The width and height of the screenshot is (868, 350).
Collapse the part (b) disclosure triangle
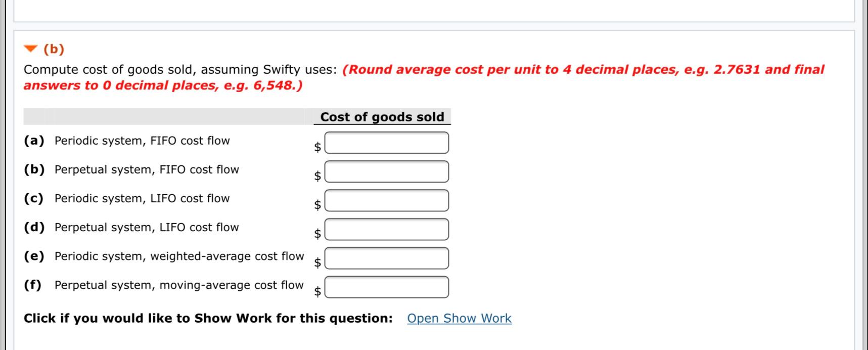point(30,49)
